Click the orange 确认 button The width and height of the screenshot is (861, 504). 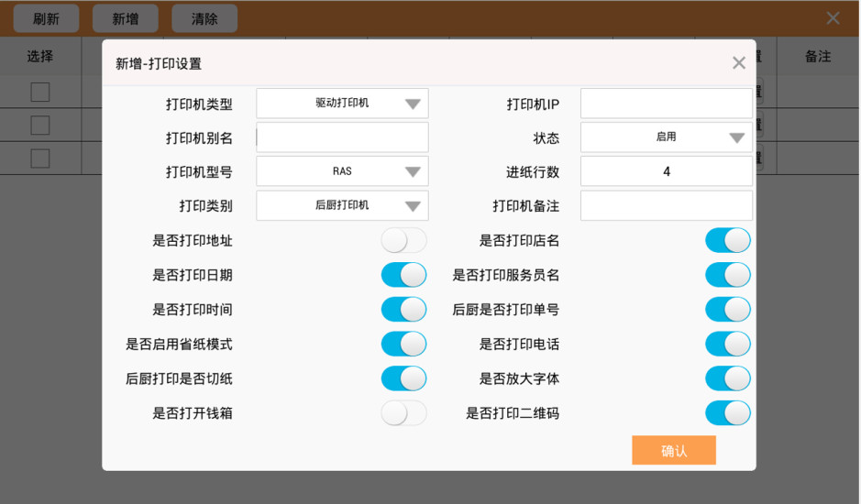point(674,450)
